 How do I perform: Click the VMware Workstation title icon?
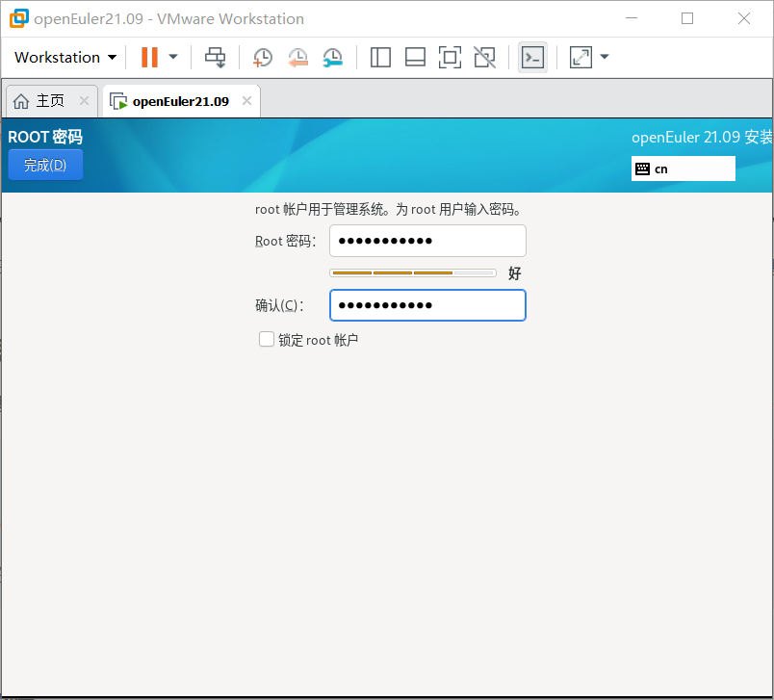(19, 18)
